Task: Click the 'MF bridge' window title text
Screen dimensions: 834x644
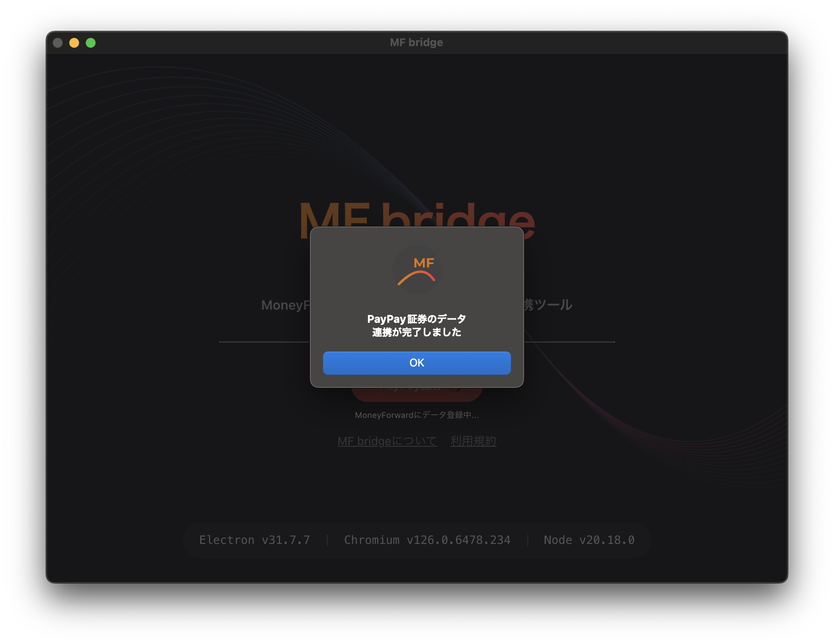Action: point(417,42)
